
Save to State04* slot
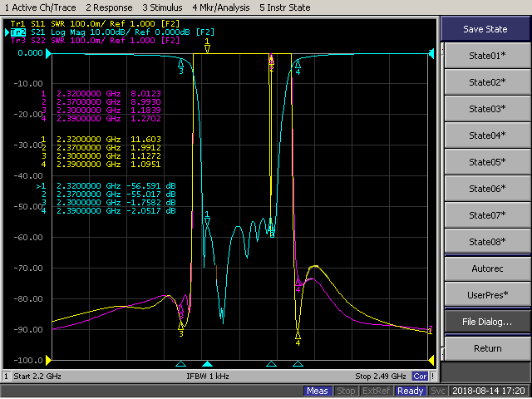487,135
